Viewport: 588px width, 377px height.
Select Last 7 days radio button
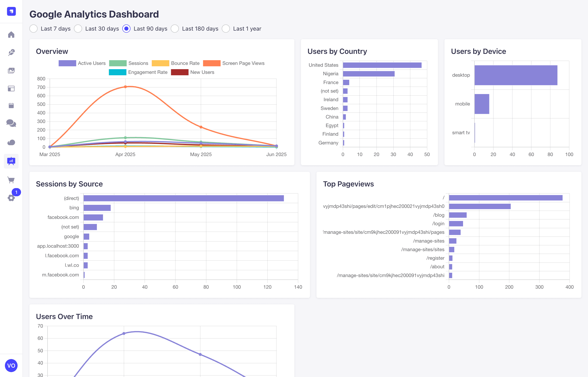tap(33, 29)
